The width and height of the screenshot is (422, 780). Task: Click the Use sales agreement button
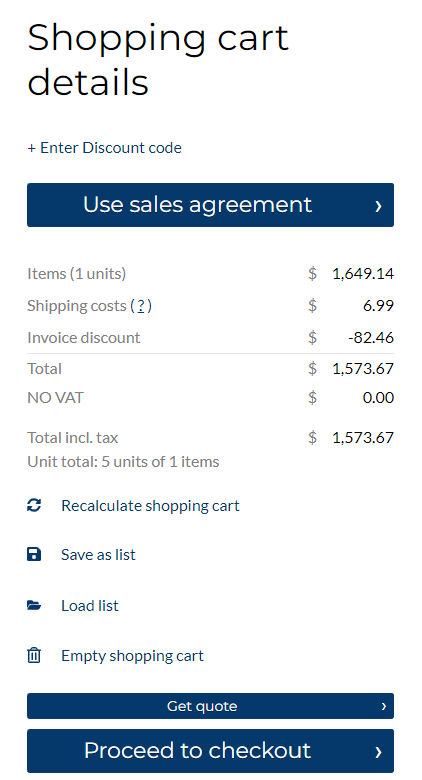[211, 205]
